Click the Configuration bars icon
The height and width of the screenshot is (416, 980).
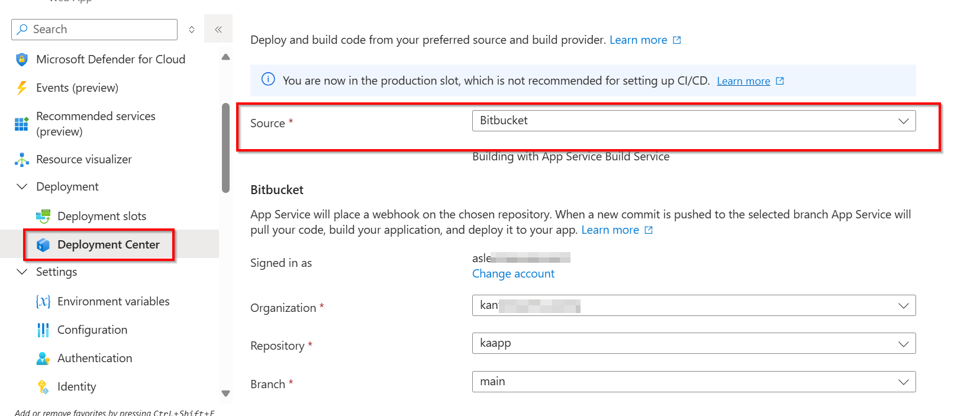point(43,330)
